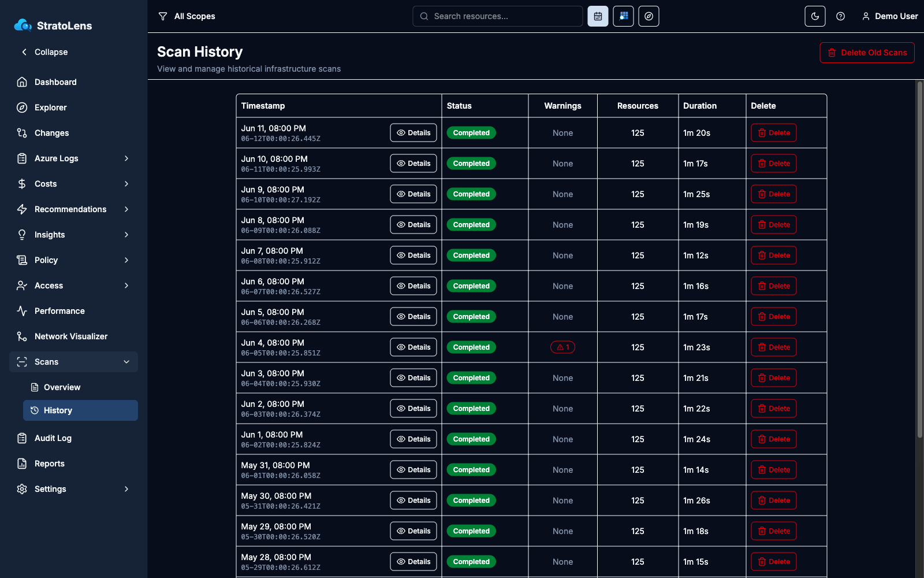The width and height of the screenshot is (924, 578).
Task: Select Scans Overview sub-item
Action: click(80, 387)
